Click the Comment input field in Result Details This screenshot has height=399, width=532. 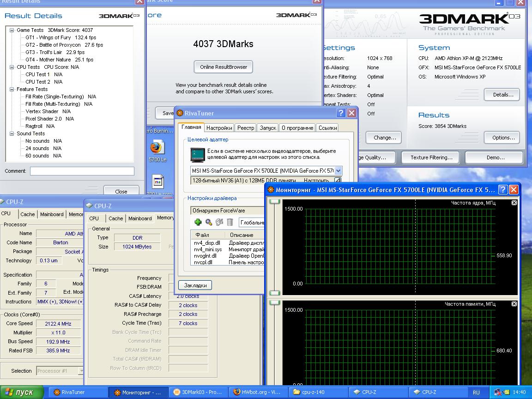pos(82,171)
